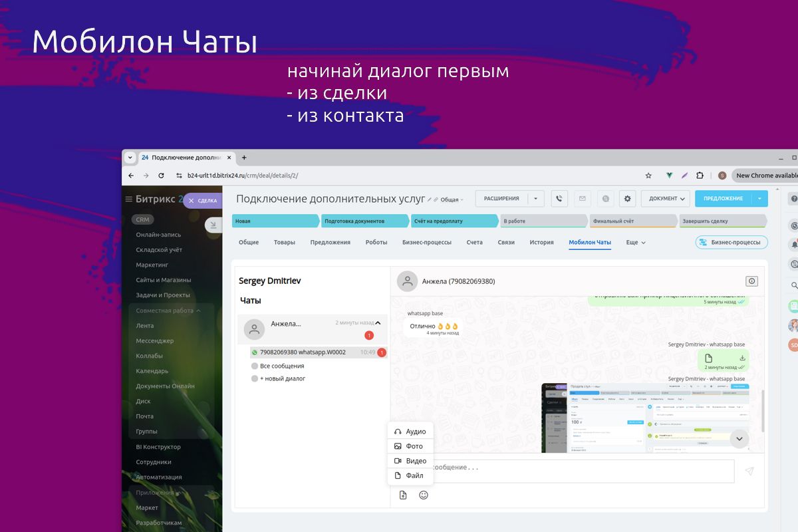Set deal stage to Финальный счёт

tap(633, 221)
